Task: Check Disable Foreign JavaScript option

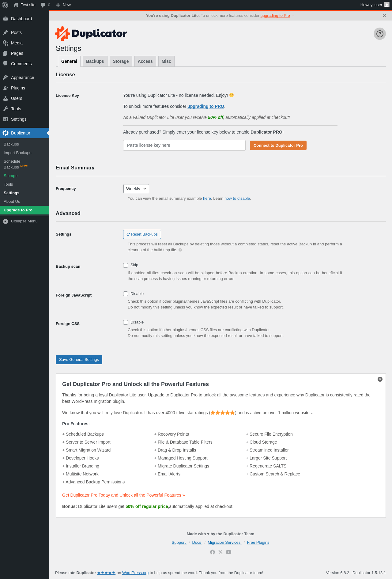Action: click(126, 294)
